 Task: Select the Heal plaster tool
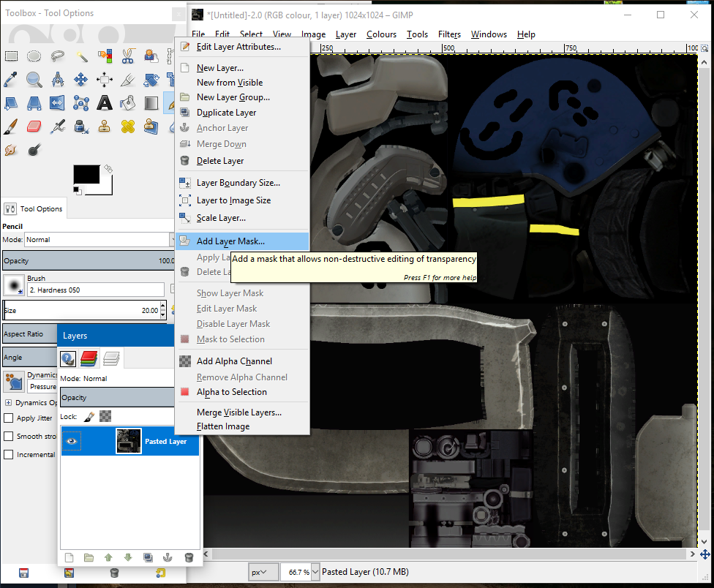[128, 127]
